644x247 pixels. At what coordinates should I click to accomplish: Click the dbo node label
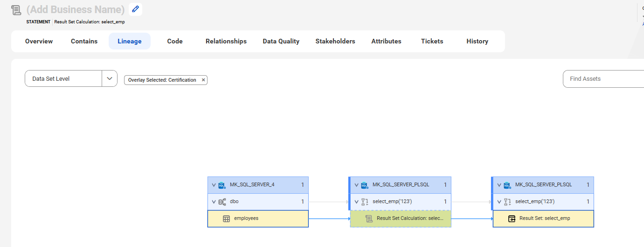click(x=234, y=202)
